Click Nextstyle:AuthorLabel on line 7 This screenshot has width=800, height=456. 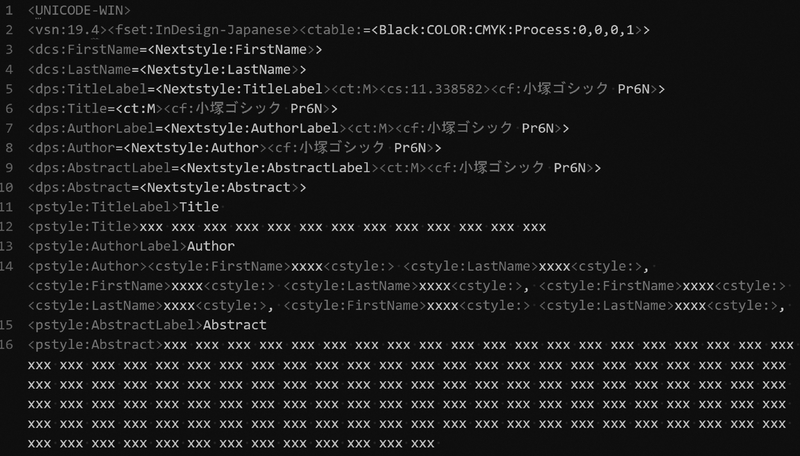(255, 128)
